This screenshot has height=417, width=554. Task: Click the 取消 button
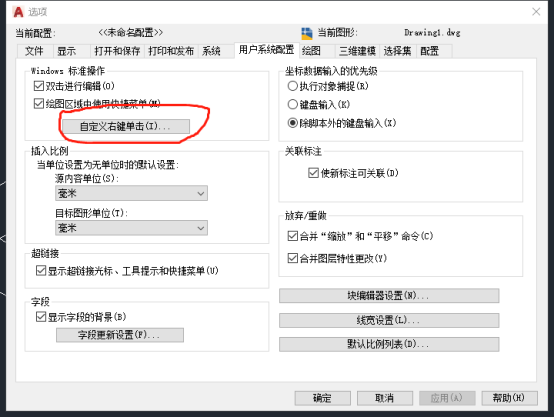[385, 398]
